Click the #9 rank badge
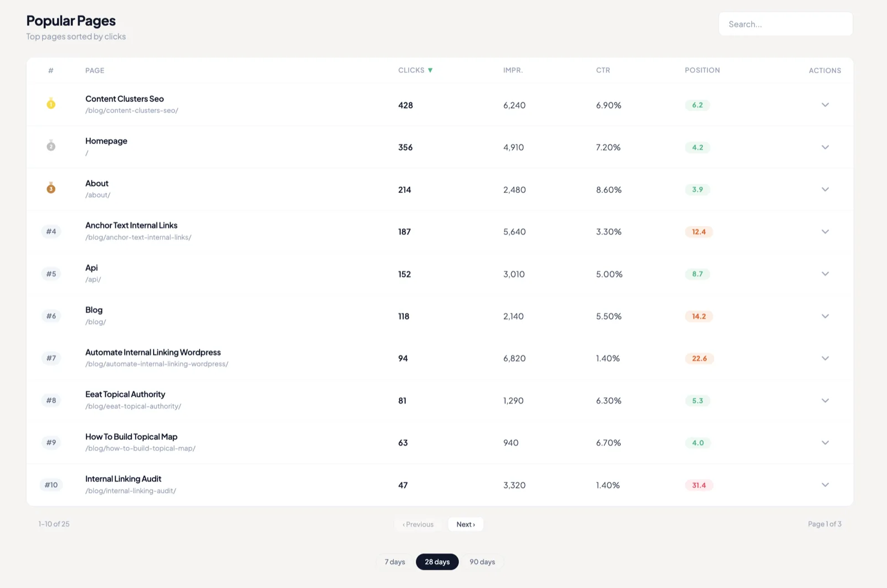 click(x=51, y=442)
